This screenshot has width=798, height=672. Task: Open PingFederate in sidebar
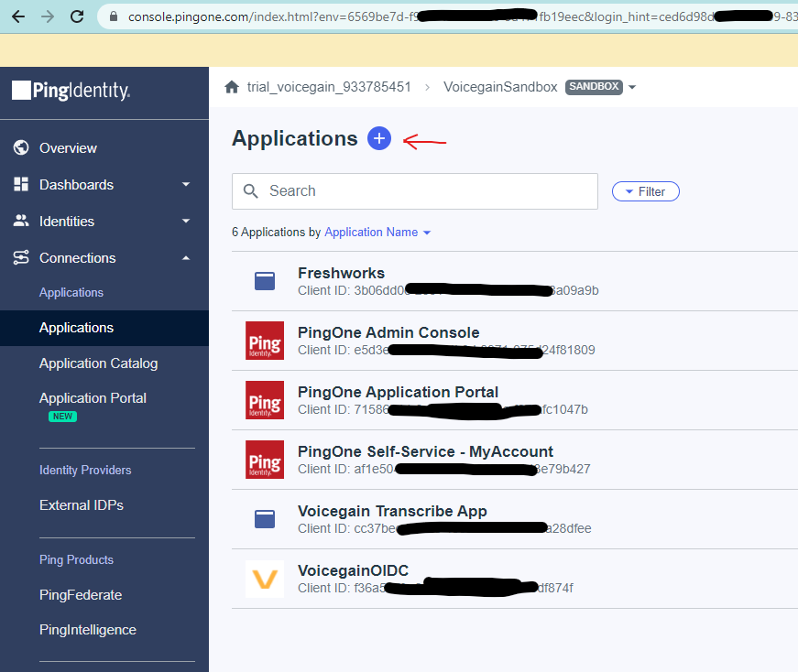[81, 595]
